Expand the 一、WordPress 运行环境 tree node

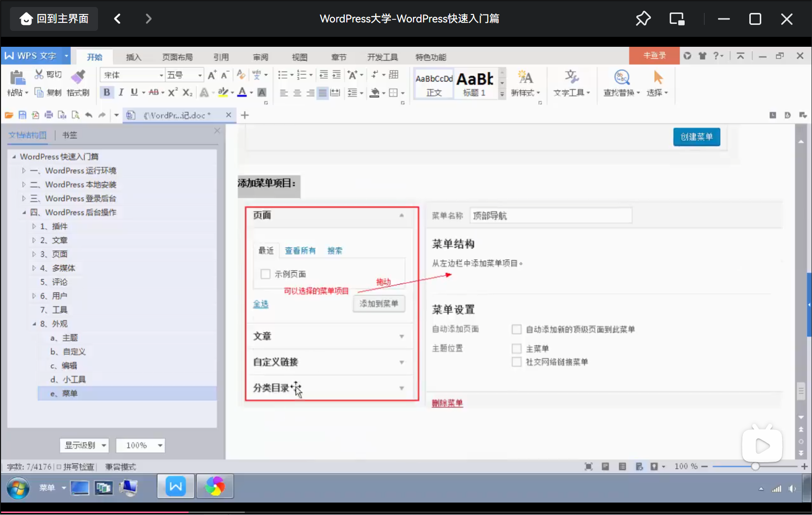[23, 171]
